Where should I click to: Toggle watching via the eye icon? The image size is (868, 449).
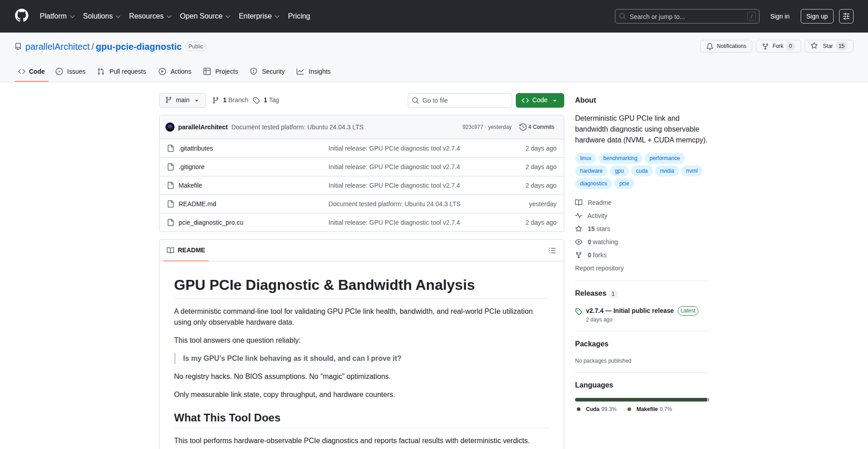(x=579, y=242)
